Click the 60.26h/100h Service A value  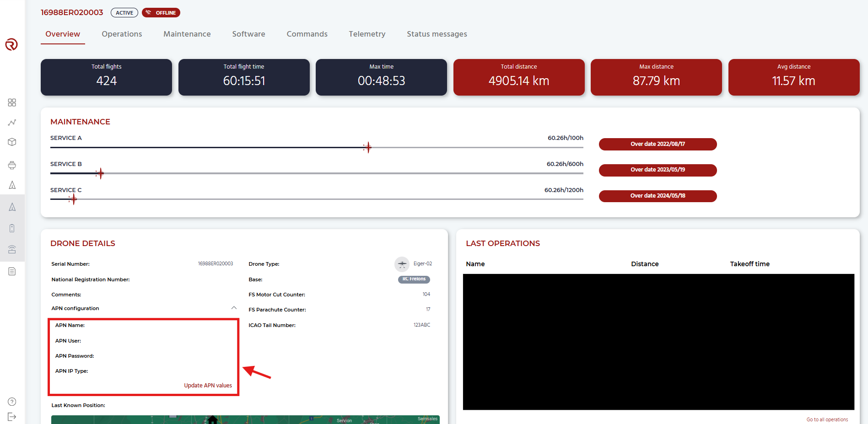coord(566,138)
